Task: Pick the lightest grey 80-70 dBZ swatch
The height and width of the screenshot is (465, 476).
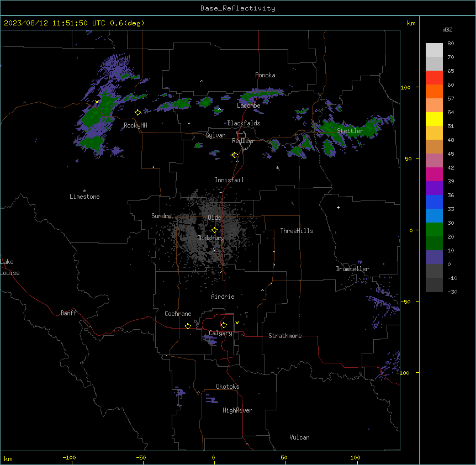Action: click(434, 50)
